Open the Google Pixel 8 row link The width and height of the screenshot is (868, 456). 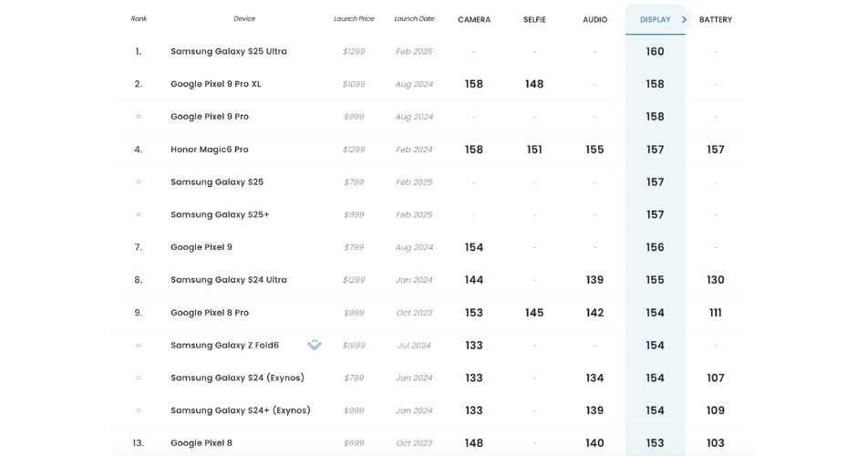(x=201, y=443)
